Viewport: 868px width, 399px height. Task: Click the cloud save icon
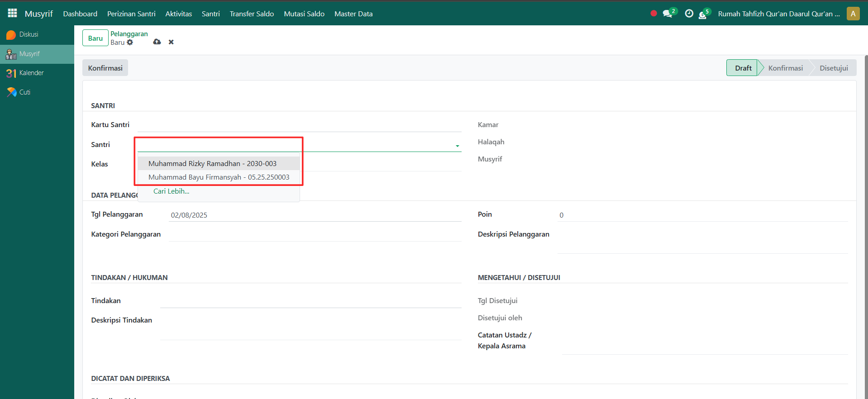157,42
